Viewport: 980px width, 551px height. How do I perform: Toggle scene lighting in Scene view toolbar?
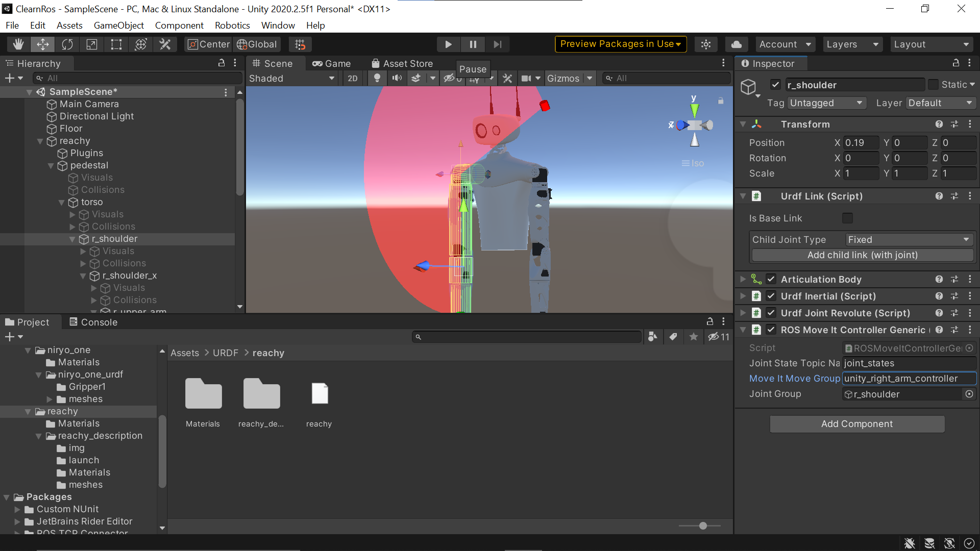tap(377, 78)
